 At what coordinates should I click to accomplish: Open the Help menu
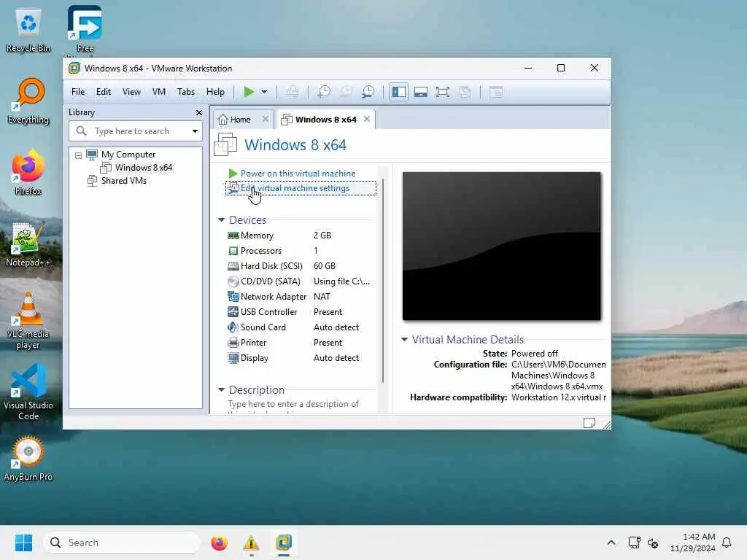[x=215, y=92]
